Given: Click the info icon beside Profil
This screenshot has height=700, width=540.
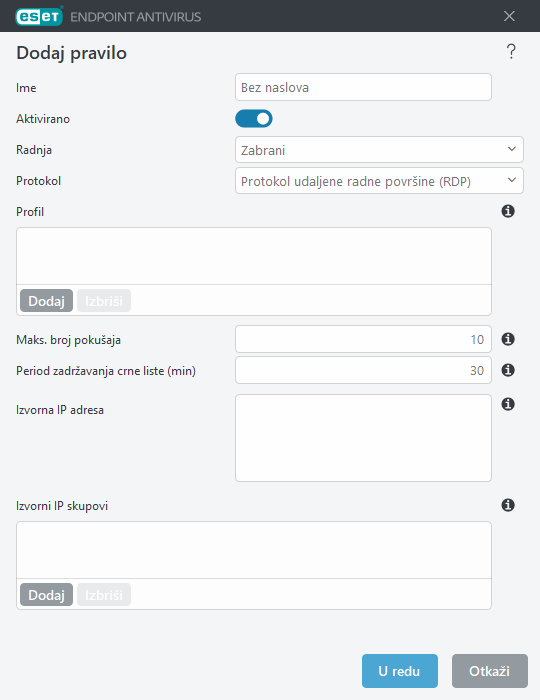Looking at the screenshot, I should 508,211.
